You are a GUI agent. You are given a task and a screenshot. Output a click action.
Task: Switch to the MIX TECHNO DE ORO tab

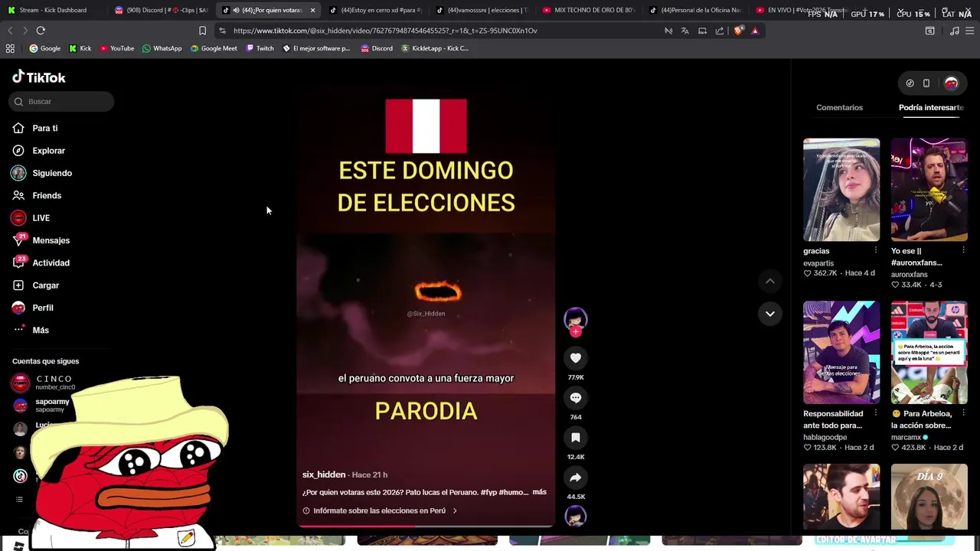[x=590, y=10]
